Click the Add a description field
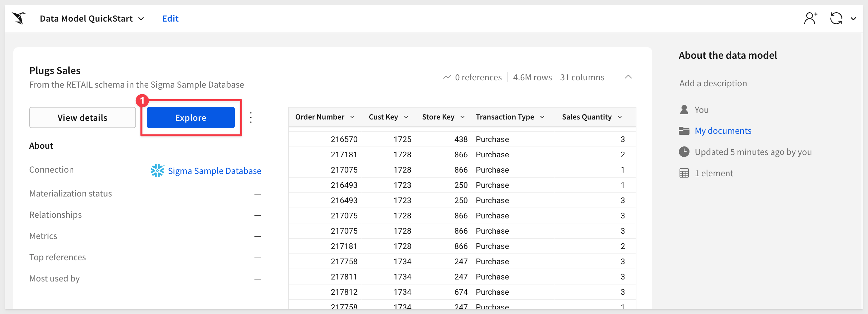868x314 pixels. pyautogui.click(x=713, y=83)
